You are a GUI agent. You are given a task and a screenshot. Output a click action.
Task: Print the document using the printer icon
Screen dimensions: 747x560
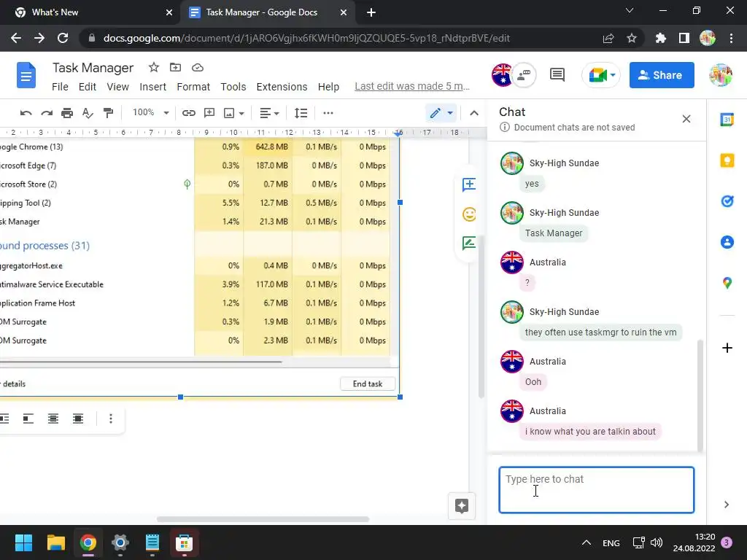click(x=67, y=113)
